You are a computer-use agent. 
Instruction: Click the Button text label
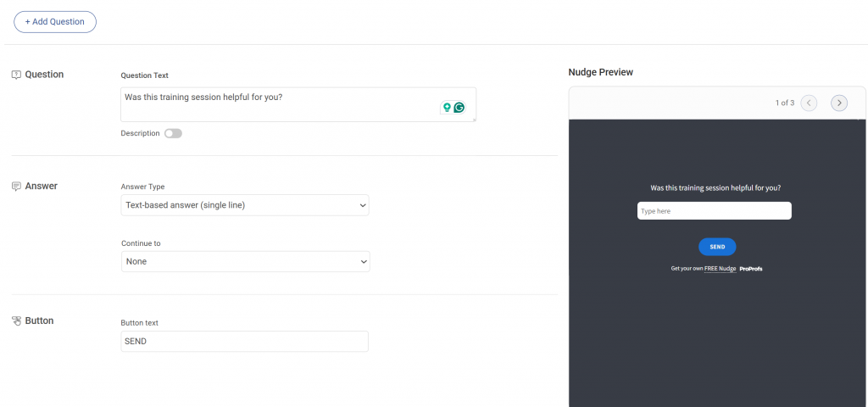point(140,323)
